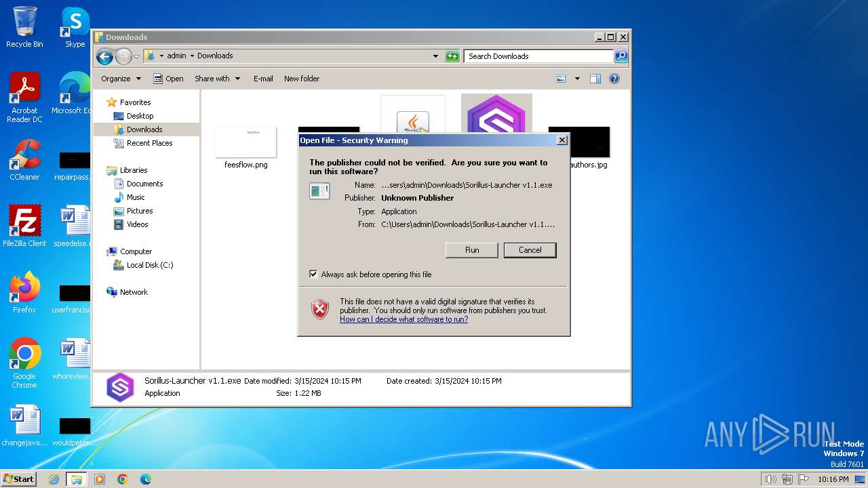This screenshot has height=488, width=868.
Task: Open Pictures library in navigation pane
Action: 140,211
